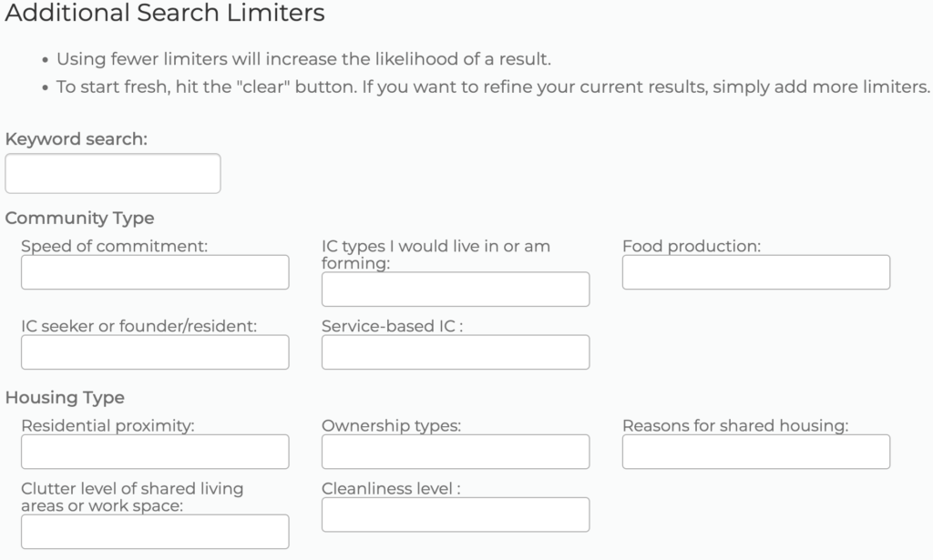Screen dimensions: 933x560
Task: Open the Speed of commitment selection box
Action: pos(155,272)
